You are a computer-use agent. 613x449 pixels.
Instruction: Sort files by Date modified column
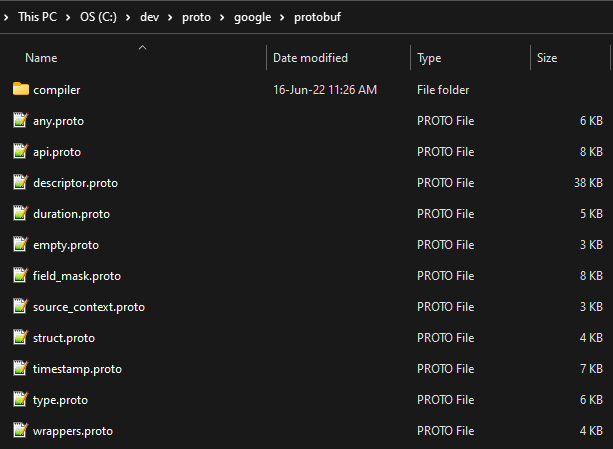(310, 58)
